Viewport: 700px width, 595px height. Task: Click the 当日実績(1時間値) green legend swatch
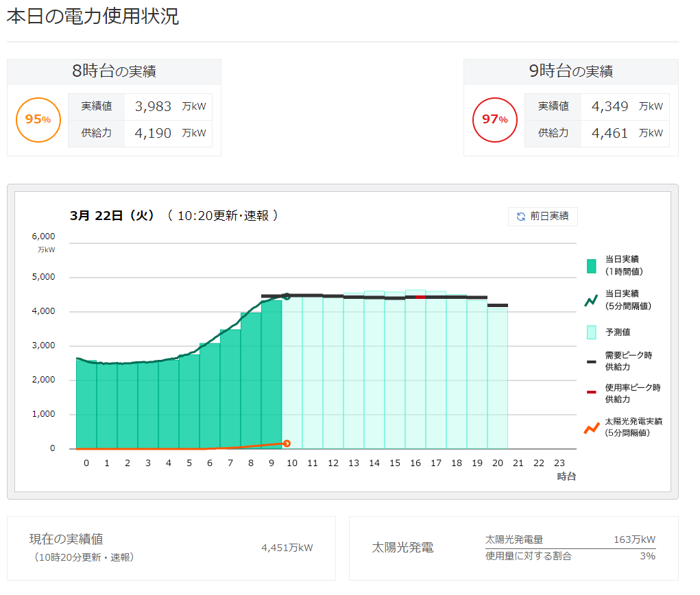point(591,266)
